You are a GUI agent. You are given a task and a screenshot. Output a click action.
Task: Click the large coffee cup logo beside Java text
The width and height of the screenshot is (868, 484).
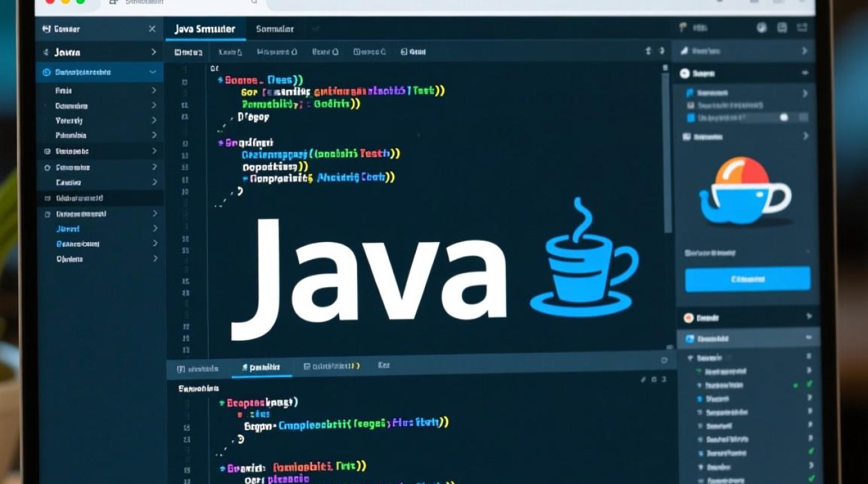click(x=583, y=265)
